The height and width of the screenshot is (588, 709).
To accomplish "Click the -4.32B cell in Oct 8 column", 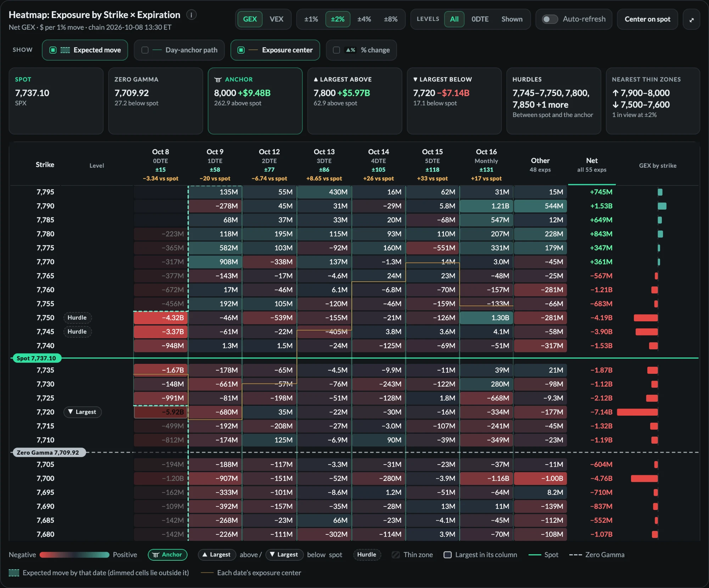I will [x=161, y=318].
